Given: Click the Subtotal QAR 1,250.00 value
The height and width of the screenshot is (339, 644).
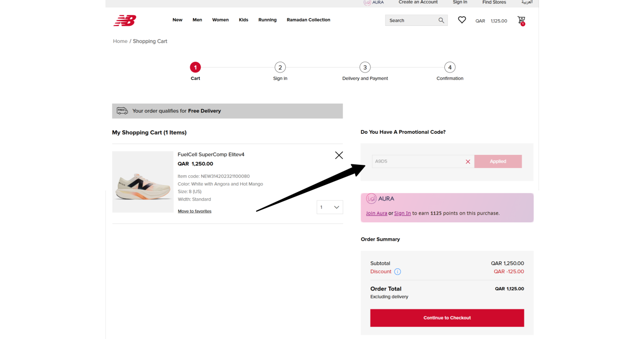Looking at the screenshot, I should [x=507, y=264].
